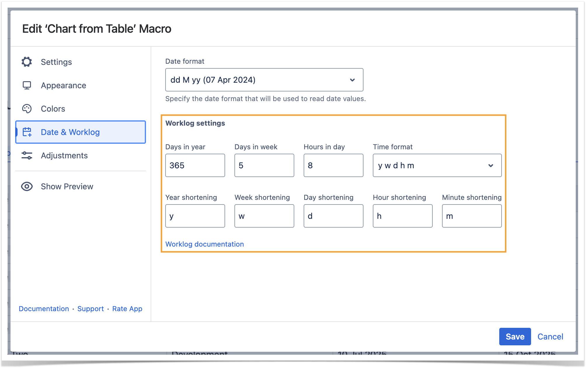
Task: Select the Minute shortening field
Action: point(472,216)
